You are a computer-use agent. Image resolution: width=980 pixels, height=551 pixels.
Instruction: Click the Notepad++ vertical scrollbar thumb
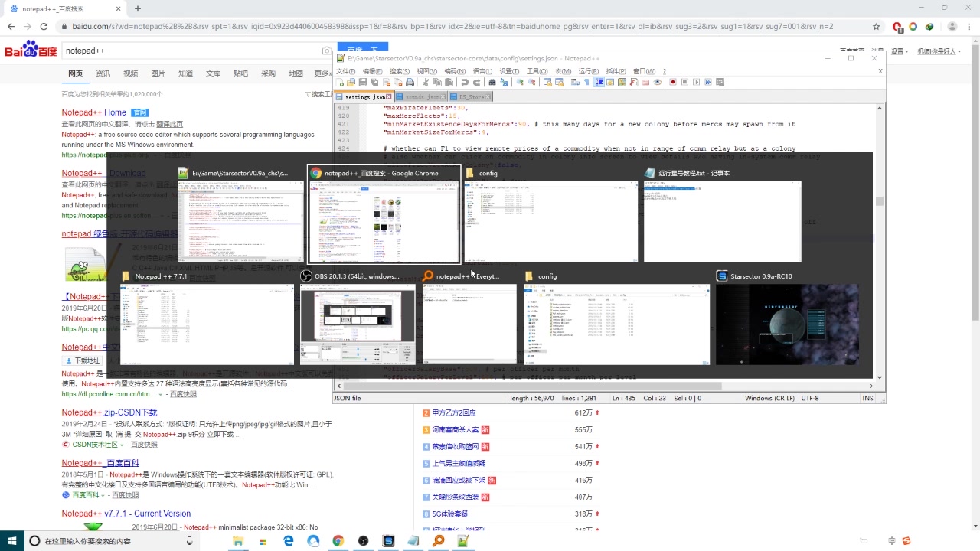pyautogui.click(x=880, y=202)
